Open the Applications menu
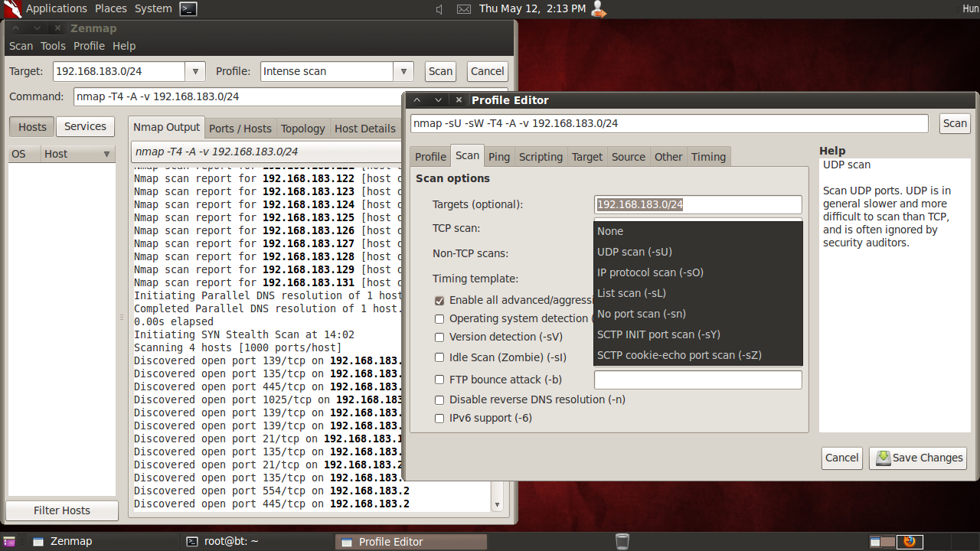 pyautogui.click(x=57, y=8)
